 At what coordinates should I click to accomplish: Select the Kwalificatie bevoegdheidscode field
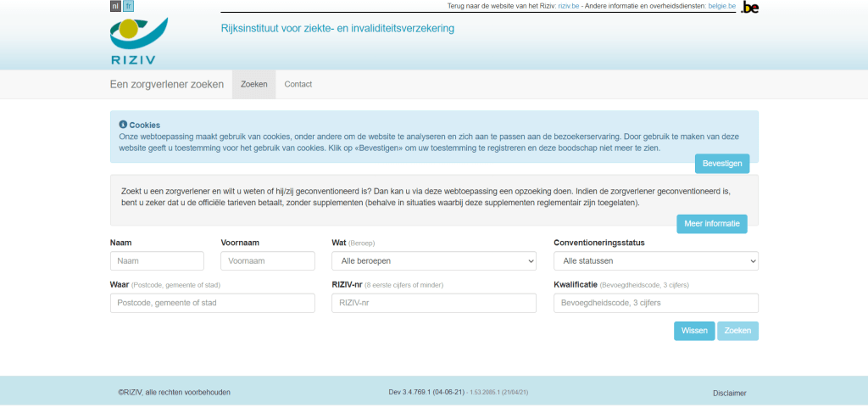click(655, 303)
